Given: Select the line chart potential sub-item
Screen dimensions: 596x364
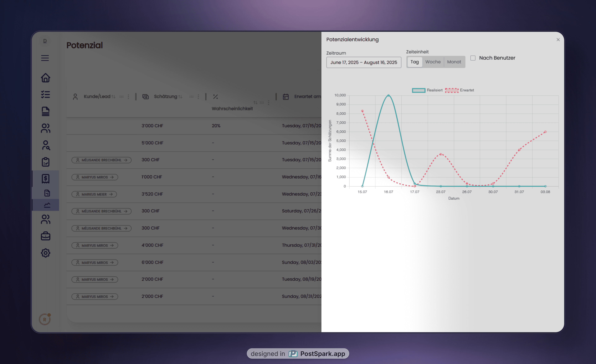Looking at the screenshot, I should (47, 205).
